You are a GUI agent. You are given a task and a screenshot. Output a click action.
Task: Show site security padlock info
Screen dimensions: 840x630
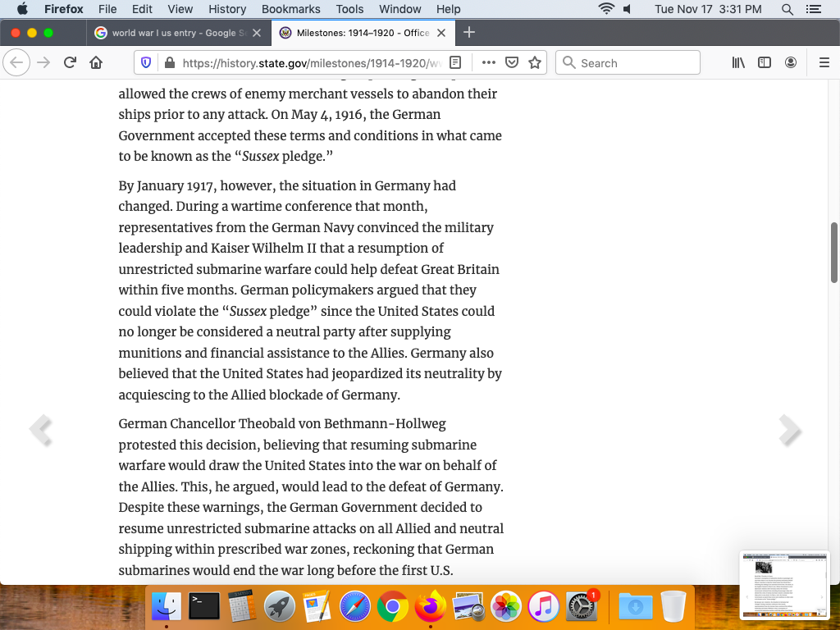tap(170, 63)
